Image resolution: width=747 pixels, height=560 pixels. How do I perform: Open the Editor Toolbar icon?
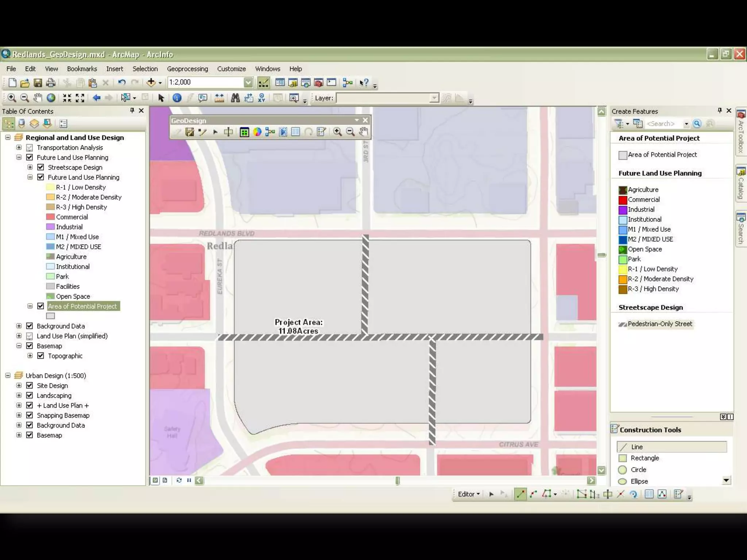263,82
